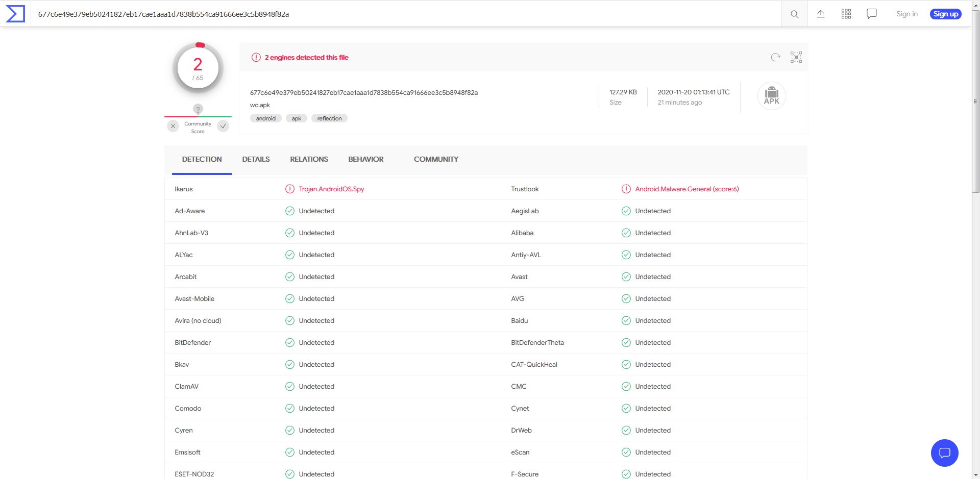Click the Avast-Mobile engine name

(x=194, y=299)
